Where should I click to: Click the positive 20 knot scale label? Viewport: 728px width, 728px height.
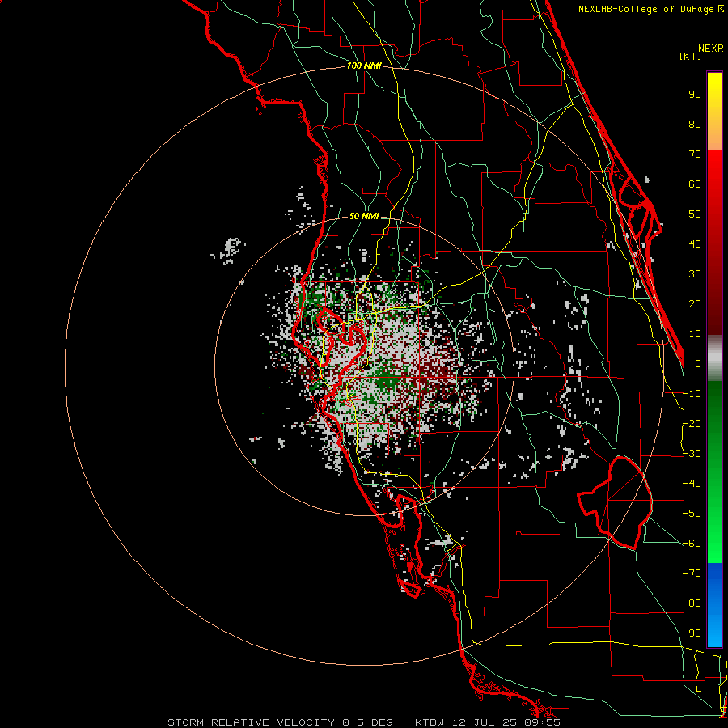(695, 304)
